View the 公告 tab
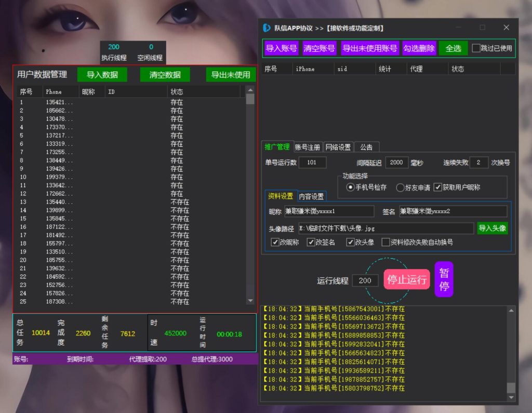 pos(366,146)
